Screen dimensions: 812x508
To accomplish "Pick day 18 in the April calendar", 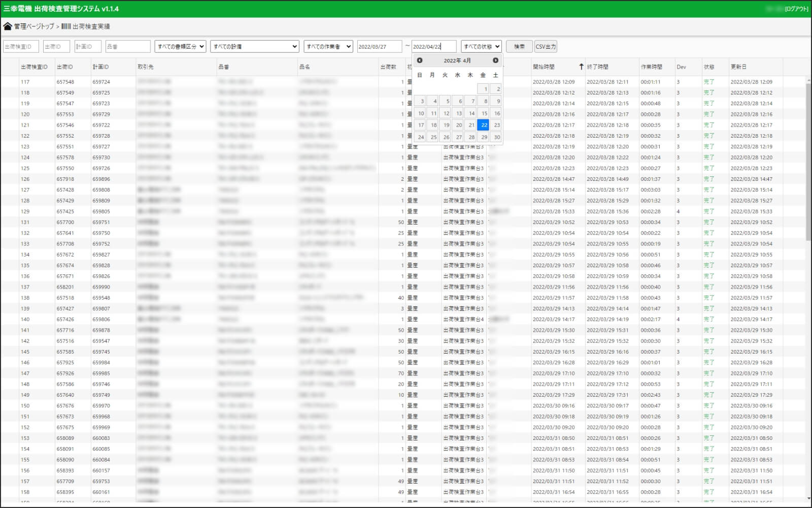I will click(432, 124).
